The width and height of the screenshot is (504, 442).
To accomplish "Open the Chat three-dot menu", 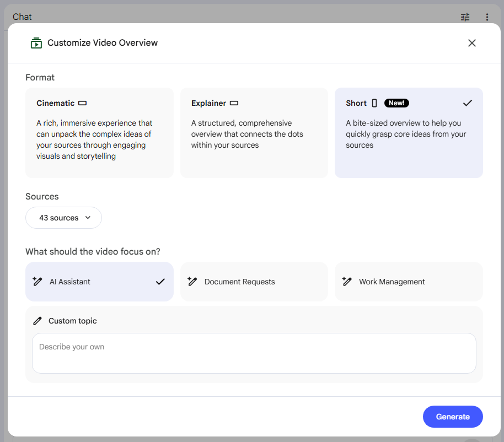I will click(x=487, y=17).
